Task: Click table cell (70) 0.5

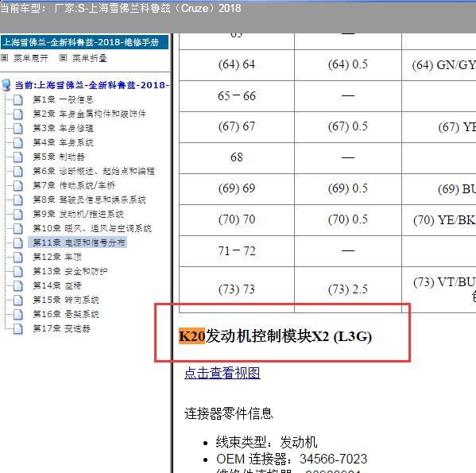Action: point(348,219)
